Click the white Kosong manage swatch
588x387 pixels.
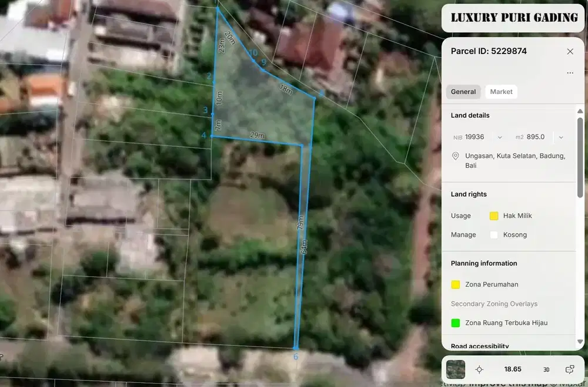[x=494, y=235]
